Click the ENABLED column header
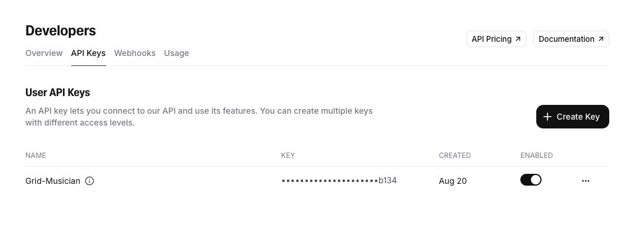This screenshot has width=644, height=241. [x=536, y=156]
